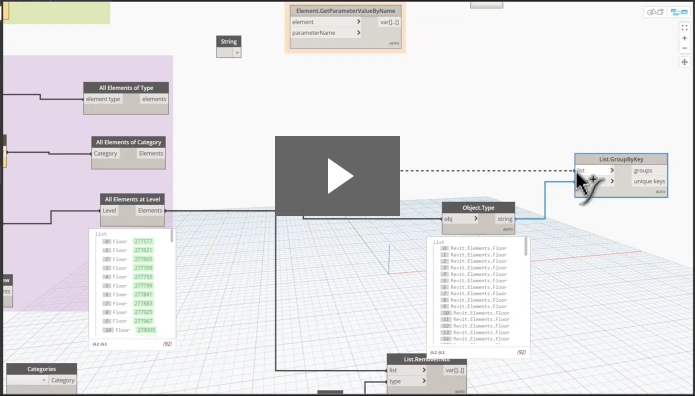Image resolution: width=695 pixels, height=396 pixels.
Task: Click the list port chevron on the List.Remove node
Action: pos(424,370)
